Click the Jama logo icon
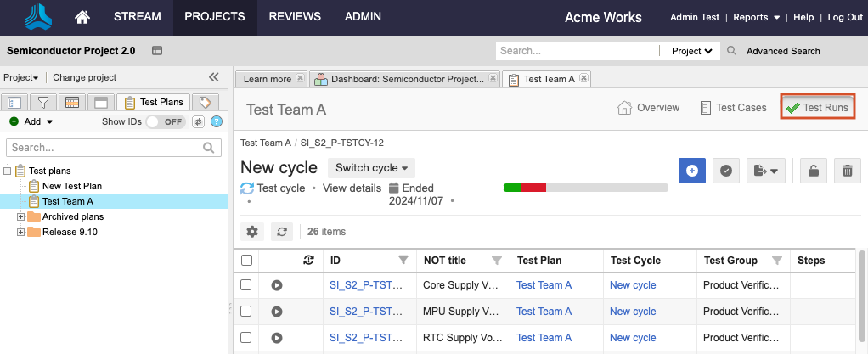This screenshot has width=868, height=354. click(38, 17)
